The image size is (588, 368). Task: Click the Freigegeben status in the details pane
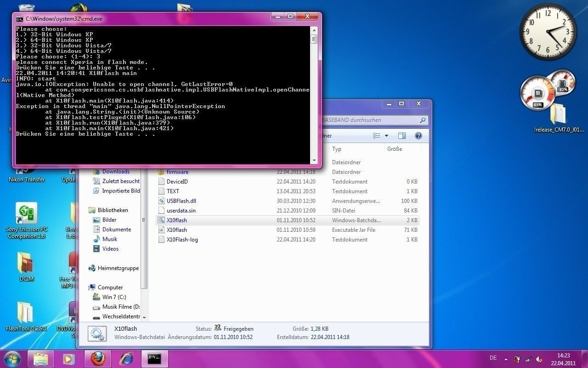238,329
